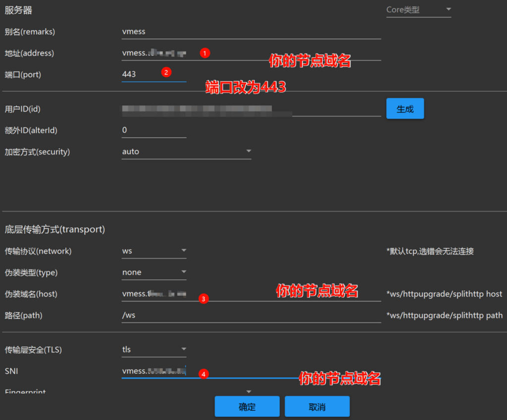Click the red number 1 marker
The width and height of the screenshot is (507, 420).
[x=205, y=52]
